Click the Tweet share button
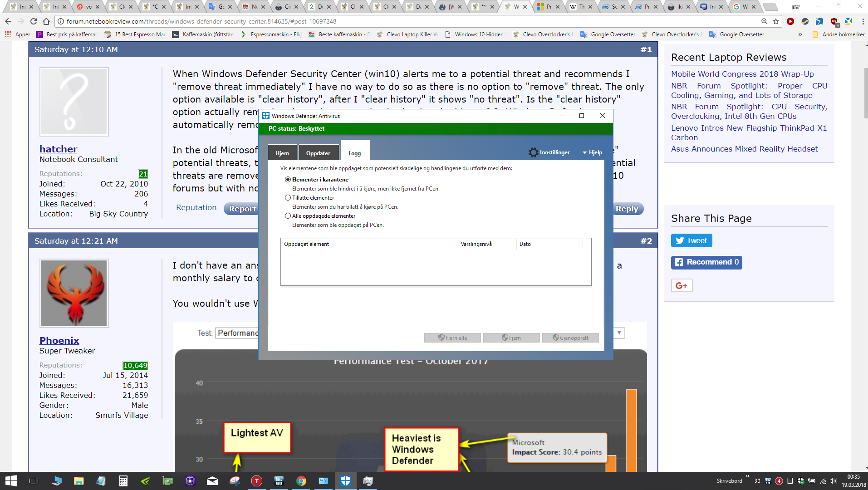The image size is (868, 490). point(691,240)
